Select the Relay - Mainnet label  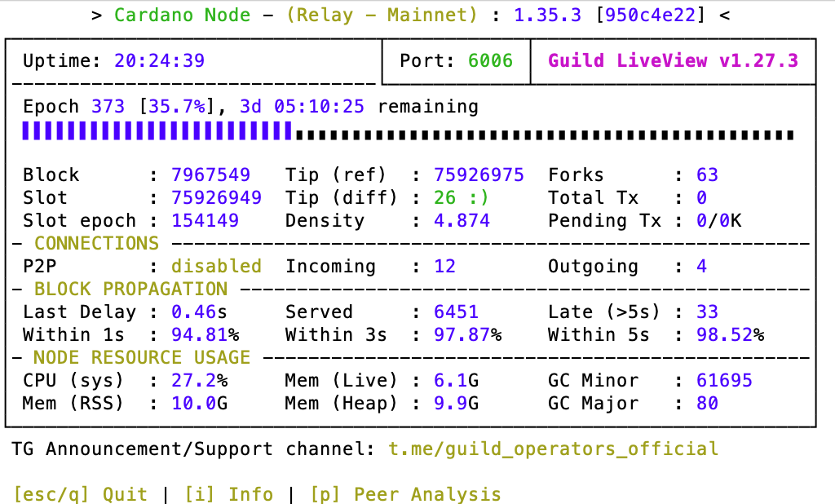[382, 15]
